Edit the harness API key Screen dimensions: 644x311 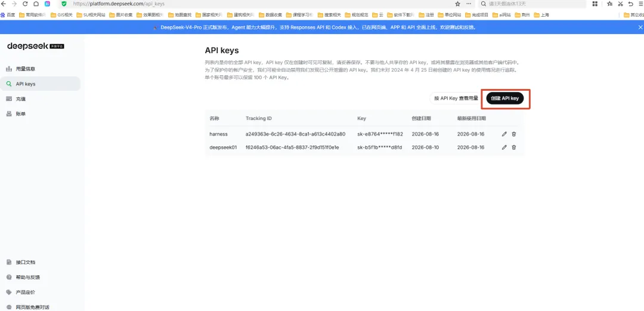(x=504, y=134)
